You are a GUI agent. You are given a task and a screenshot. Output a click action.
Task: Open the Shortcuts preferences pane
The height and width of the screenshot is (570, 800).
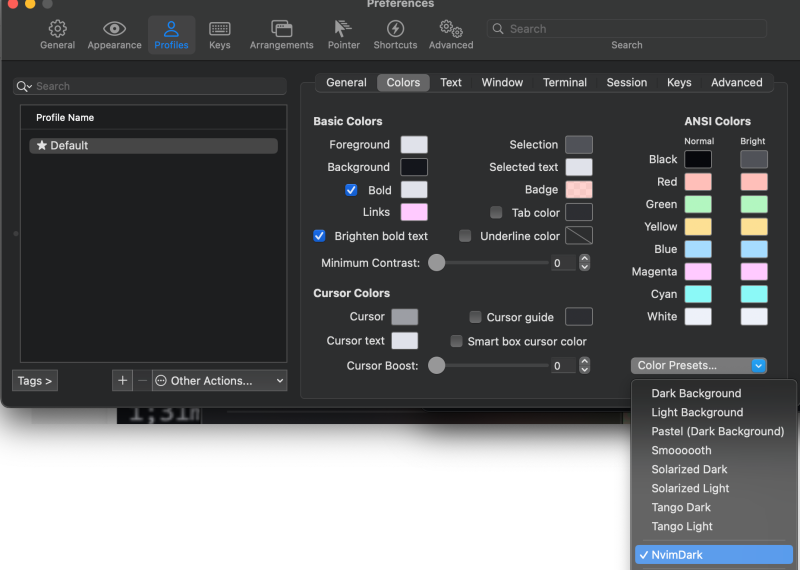(395, 35)
